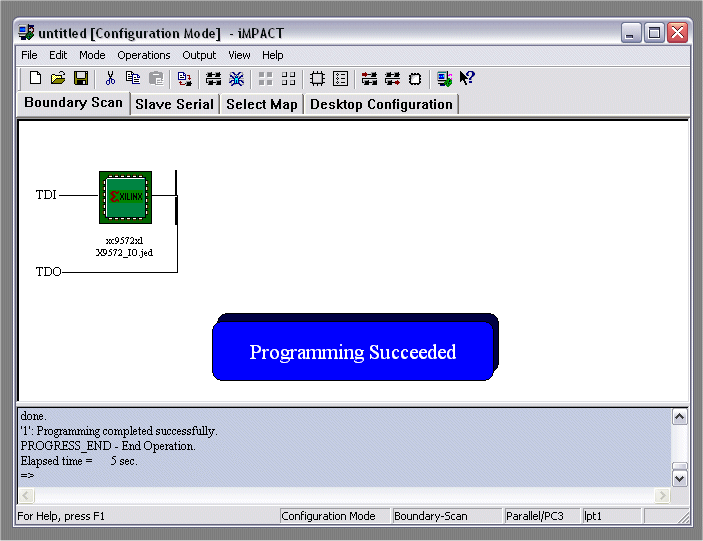Click the chain icon with red right arrows
Viewport: 703px width, 541px height.
(392, 78)
